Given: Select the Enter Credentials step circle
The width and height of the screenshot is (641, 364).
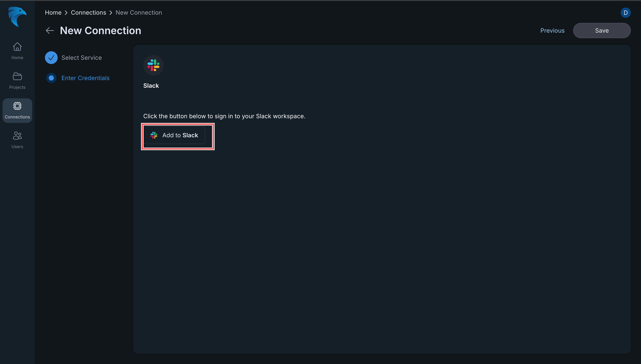Looking at the screenshot, I should 51,78.
